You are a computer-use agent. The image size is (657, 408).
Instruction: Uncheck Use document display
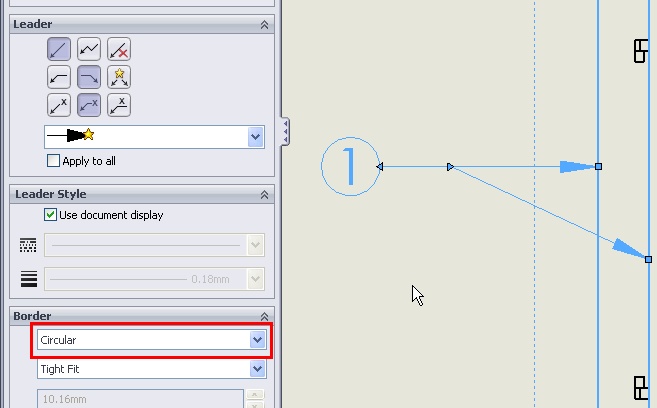click(50, 215)
